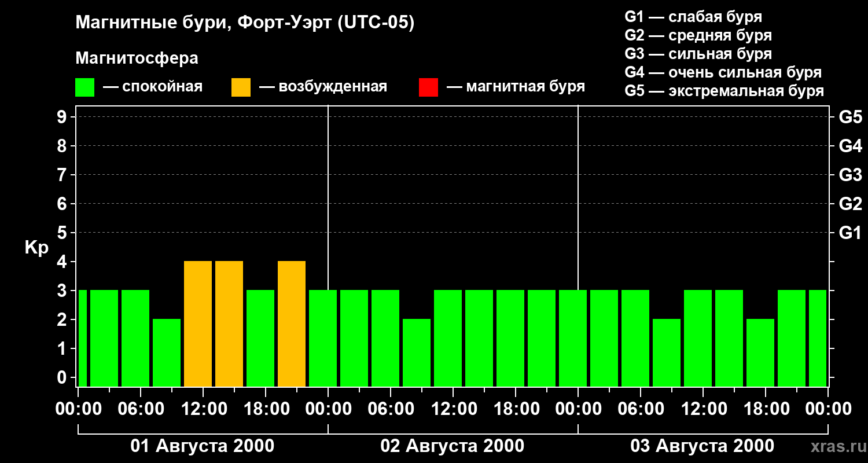Click the 18:00 time label for 02 Августа
The height and width of the screenshot is (463, 868).
[516, 409]
